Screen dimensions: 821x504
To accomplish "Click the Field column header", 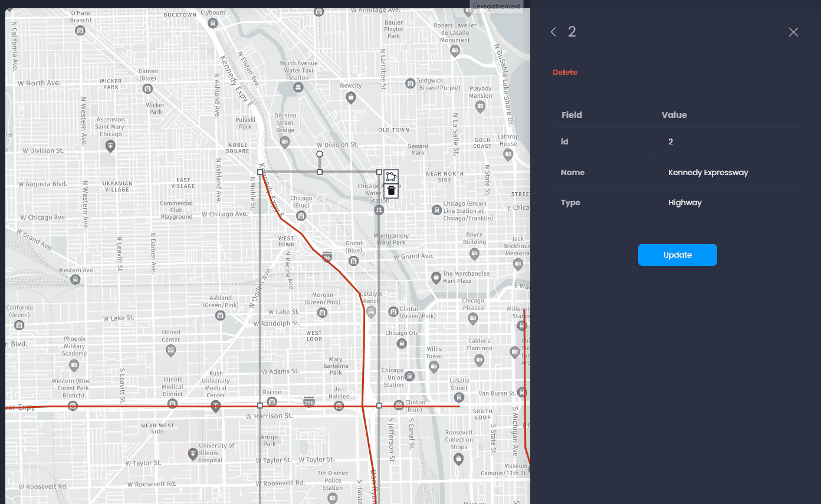I will click(x=572, y=115).
